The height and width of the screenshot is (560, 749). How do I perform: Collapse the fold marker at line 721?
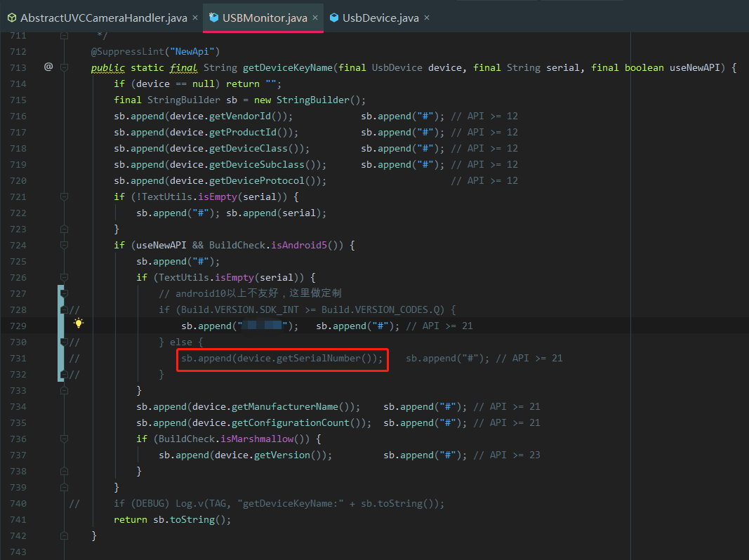(x=64, y=196)
